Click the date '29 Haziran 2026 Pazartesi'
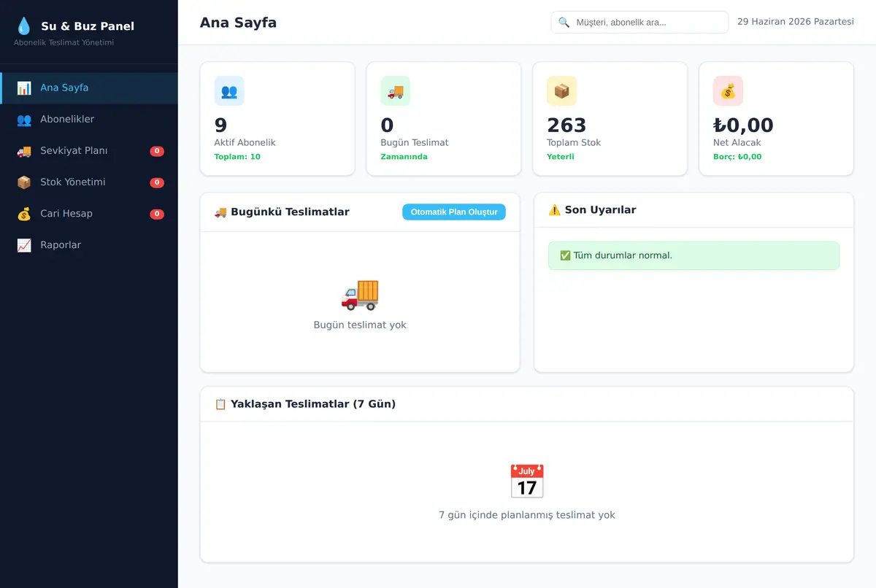The image size is (876, 588). (x=796, y=22)
